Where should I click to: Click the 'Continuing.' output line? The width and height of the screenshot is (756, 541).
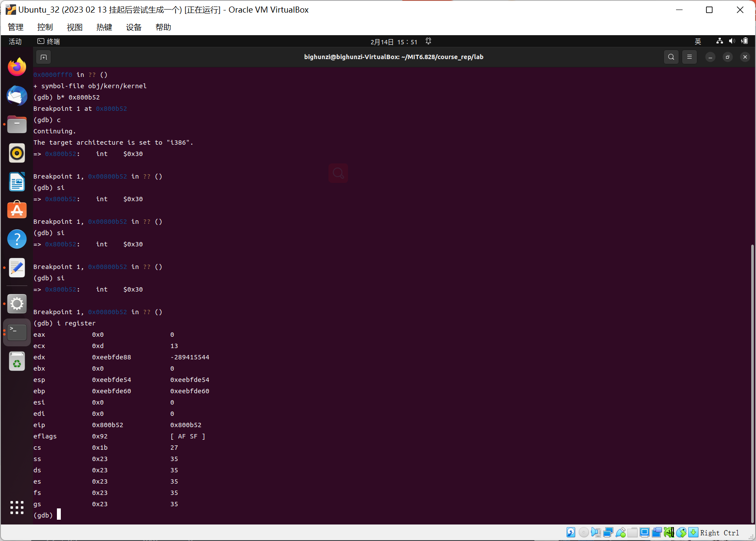point(55,131)
